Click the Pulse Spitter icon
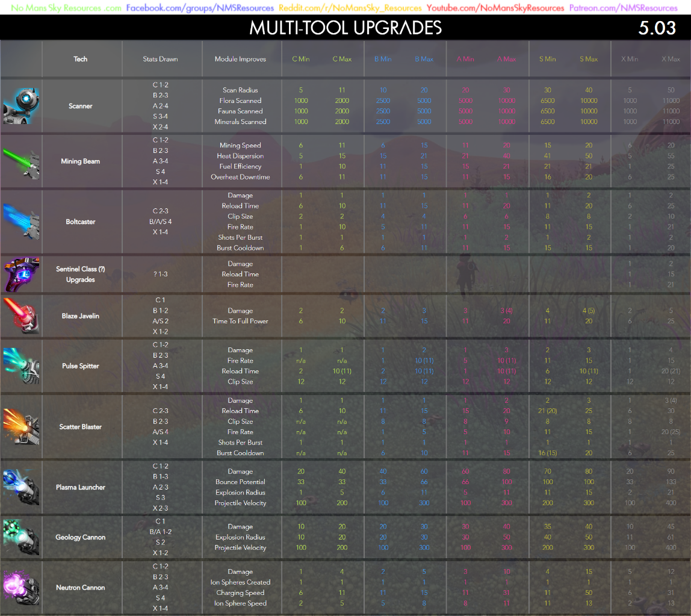 pos(21,366)
